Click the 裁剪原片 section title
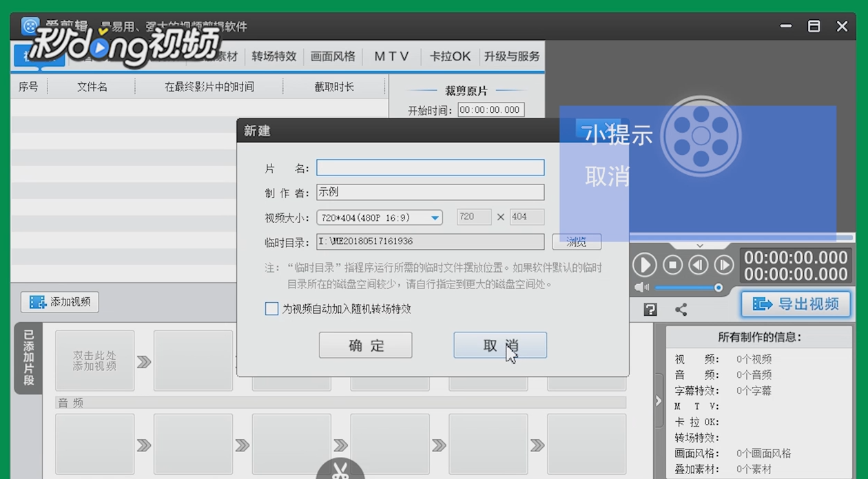Image resolution: width=868 pixels, height=479 pixels. pos(466,91)
